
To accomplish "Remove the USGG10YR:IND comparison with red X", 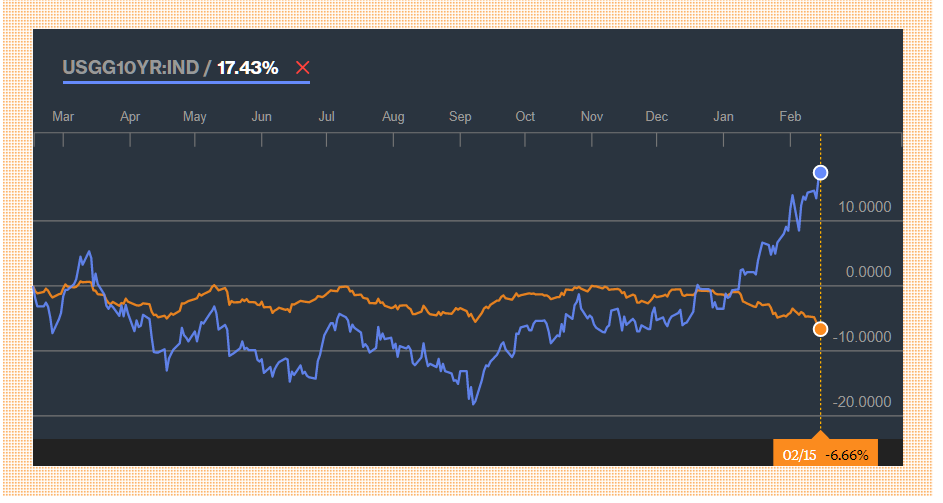I will click(x=303, y=68).
